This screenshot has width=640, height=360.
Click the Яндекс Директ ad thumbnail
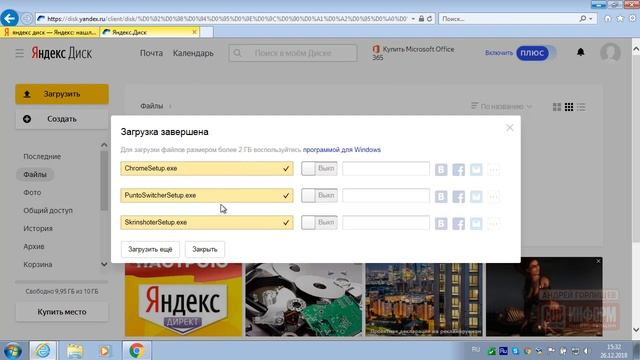click(x=183, y=300)
